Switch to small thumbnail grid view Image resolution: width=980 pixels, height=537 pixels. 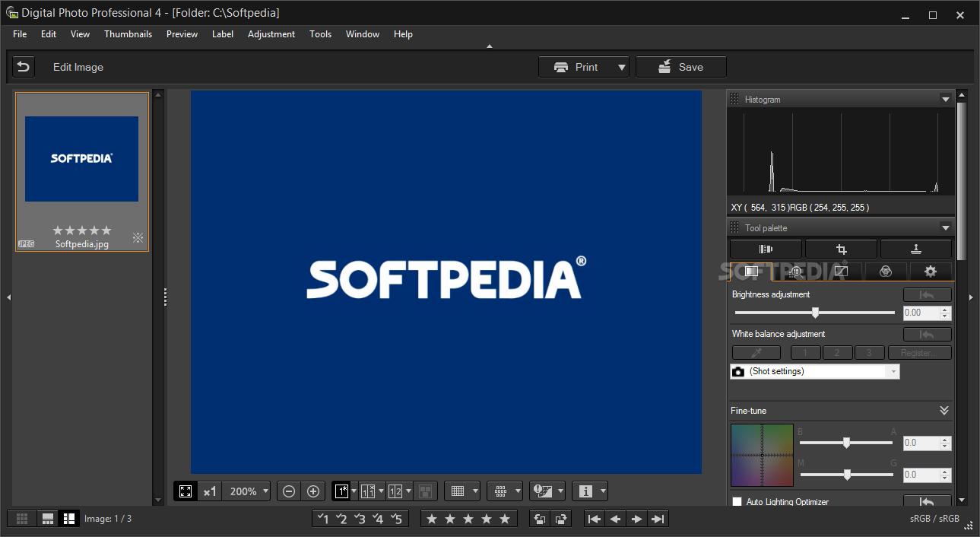22,519
